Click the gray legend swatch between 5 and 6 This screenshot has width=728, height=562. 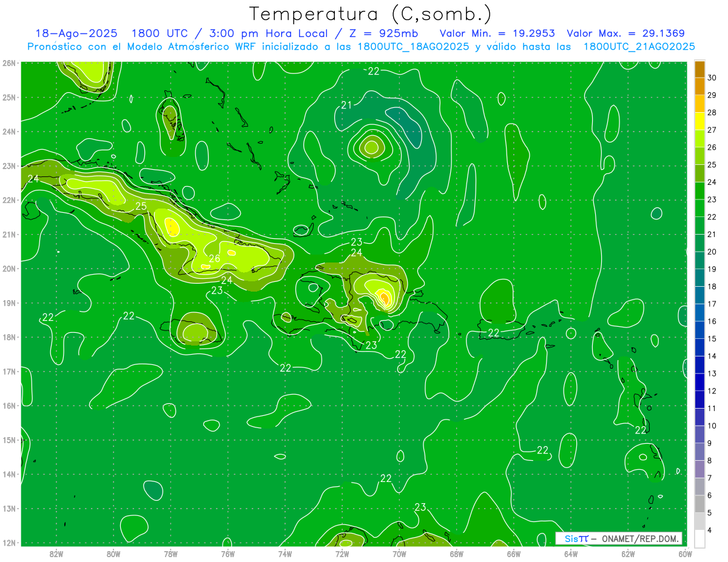click(x=700, y=504)
